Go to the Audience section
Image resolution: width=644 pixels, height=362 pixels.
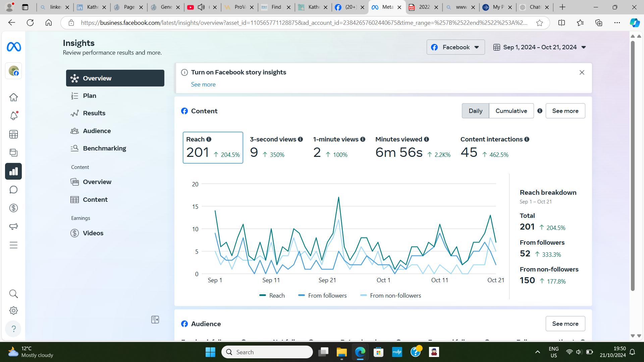(x=97, y=131)
